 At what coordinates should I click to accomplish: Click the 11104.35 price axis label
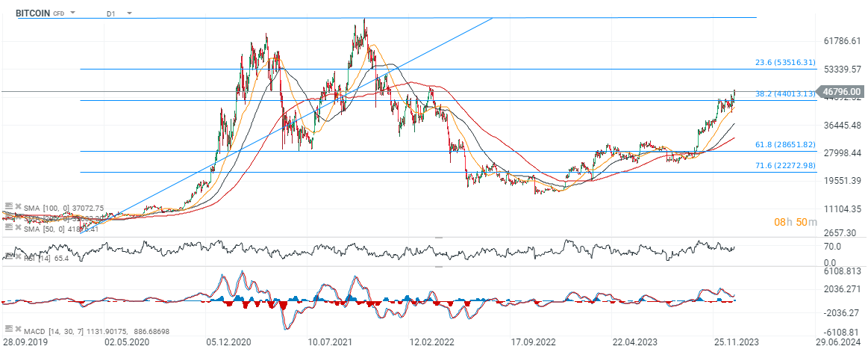[x=842, y=209]
